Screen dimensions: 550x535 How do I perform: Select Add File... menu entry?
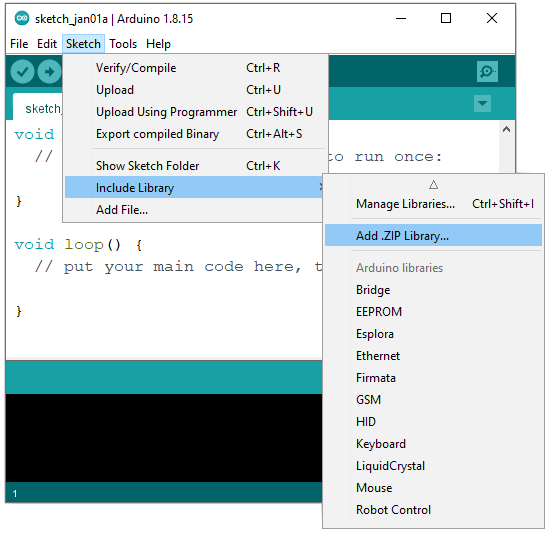click(x=194, y=210)
